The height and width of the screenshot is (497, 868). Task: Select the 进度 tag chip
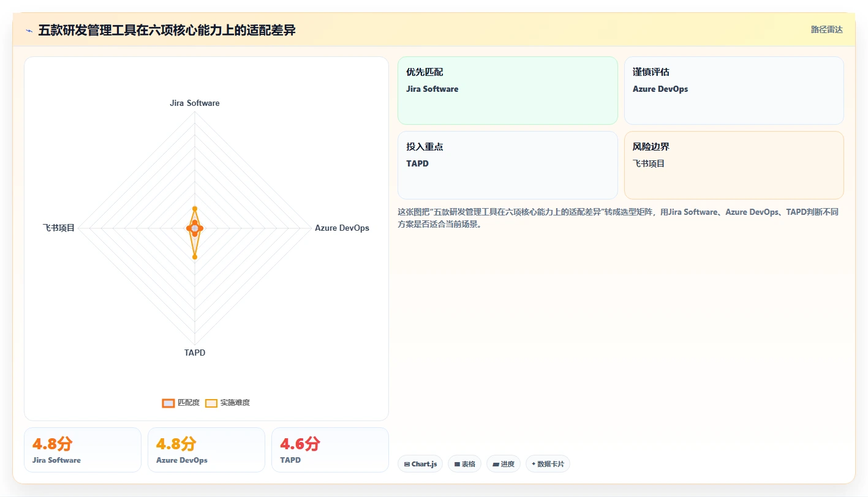(504, 464)
